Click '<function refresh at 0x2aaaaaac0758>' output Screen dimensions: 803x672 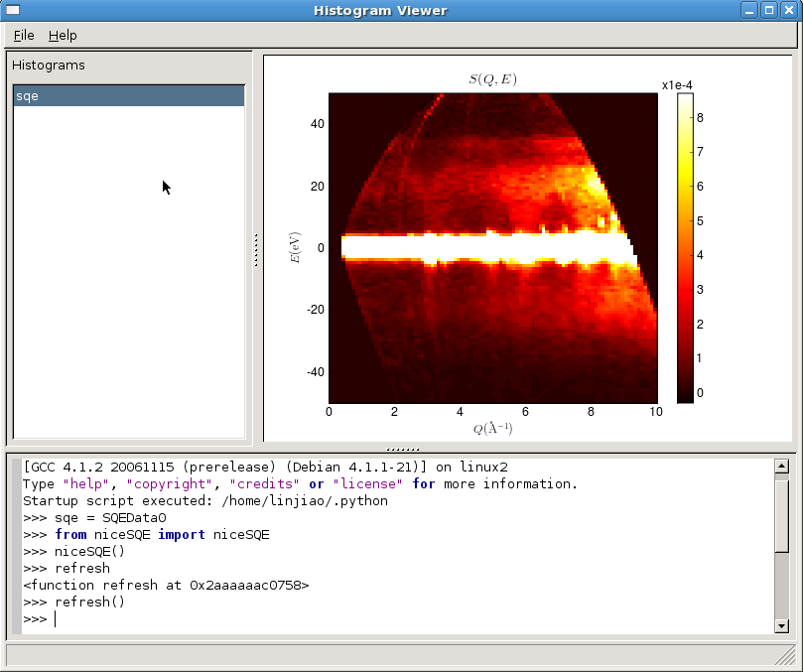click(x=166, y=585)
